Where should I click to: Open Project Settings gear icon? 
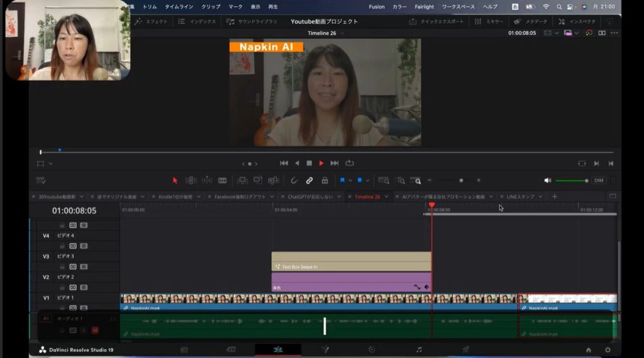pyautogui.click(x=608, y=350)
